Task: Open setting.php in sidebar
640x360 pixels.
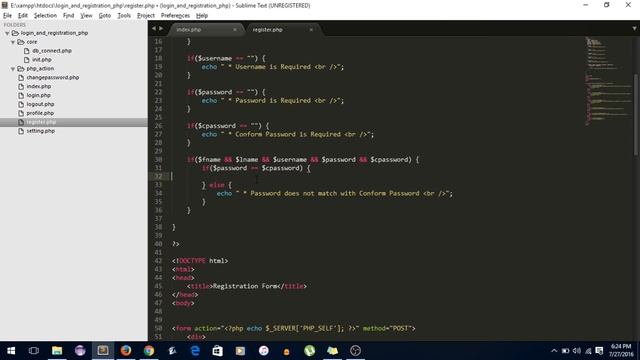Action: (x=40, y=131)
